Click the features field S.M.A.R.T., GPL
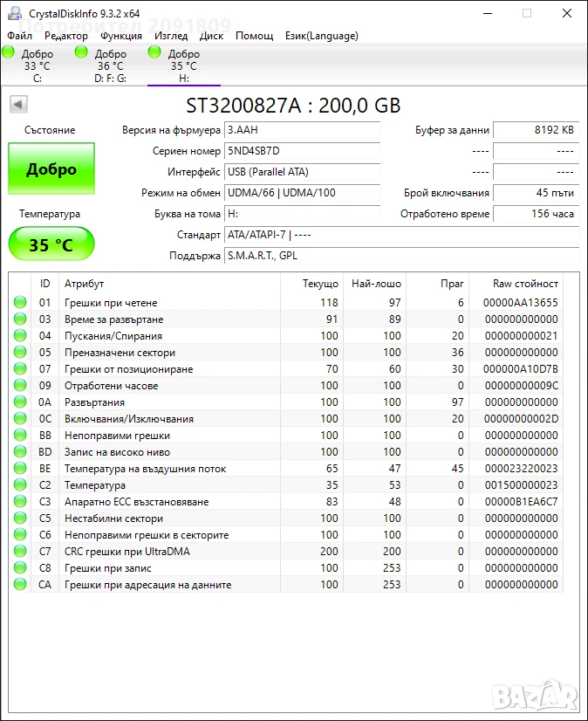588x721 pixels. [x=402, y=256]
